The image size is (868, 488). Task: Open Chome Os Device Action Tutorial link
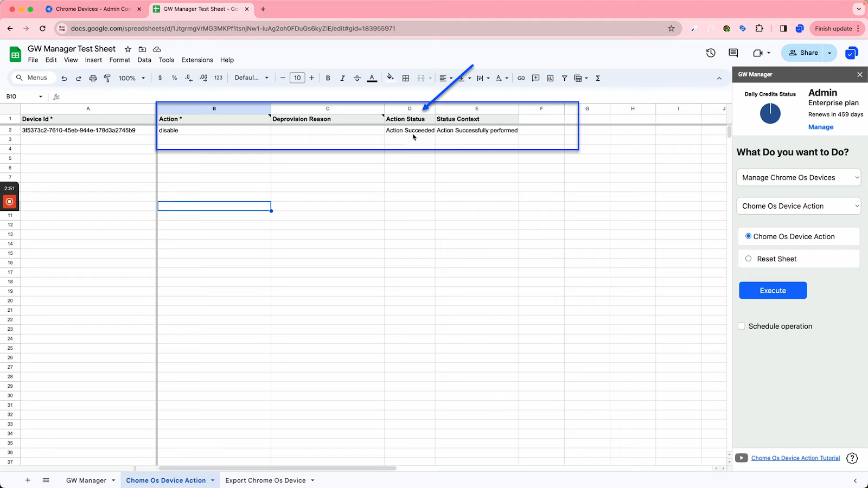(795, 458)
